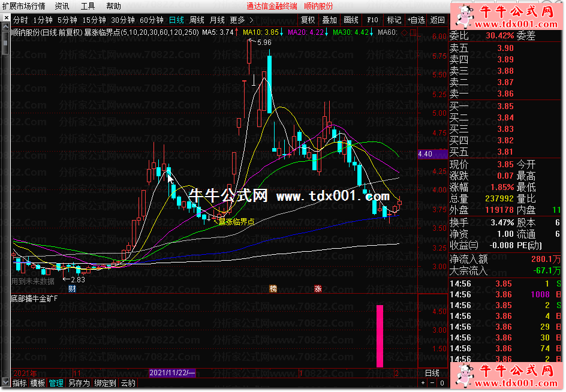
Task: Click the left vertical scrollbar thumb
Action: tap(5, 43)
